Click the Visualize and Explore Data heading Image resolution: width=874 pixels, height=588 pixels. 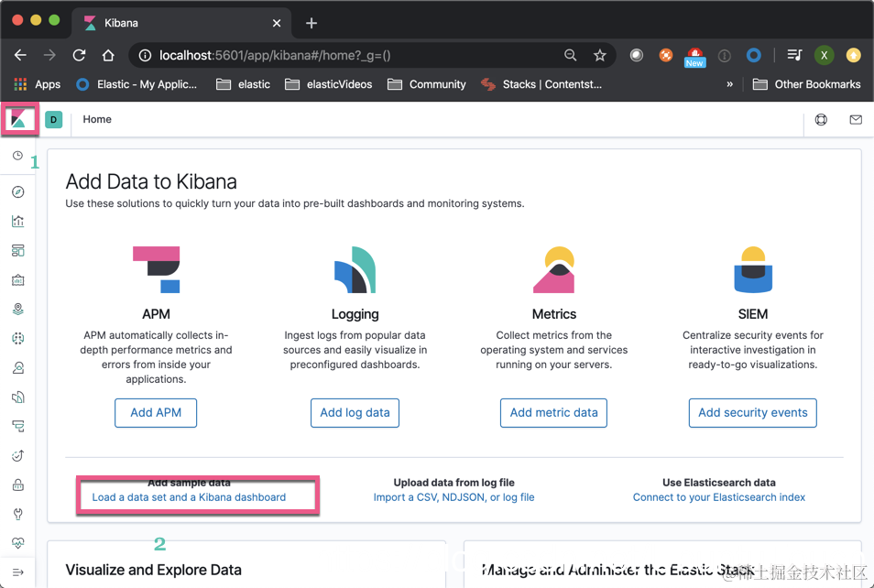tap(153, 570)
